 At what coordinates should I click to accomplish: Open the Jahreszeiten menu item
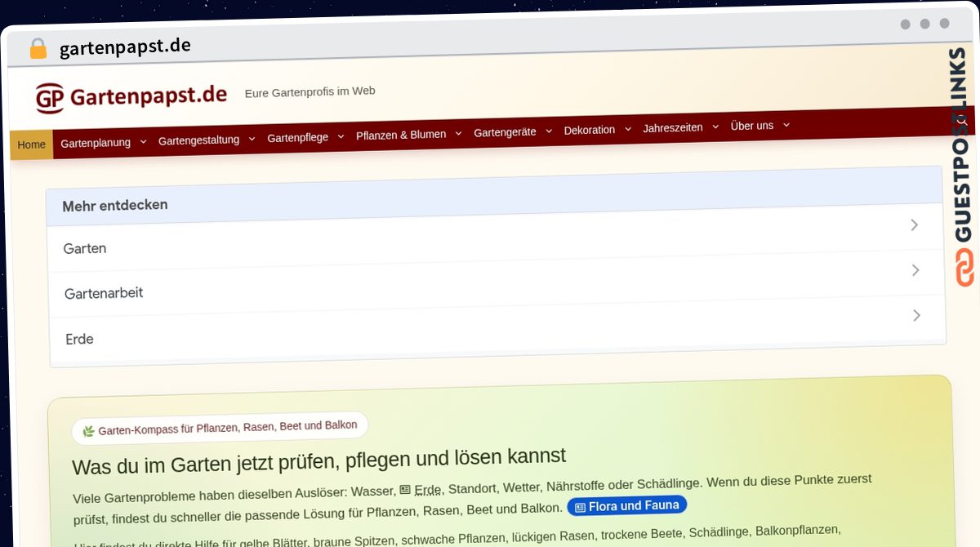click(x=673, y=128)
